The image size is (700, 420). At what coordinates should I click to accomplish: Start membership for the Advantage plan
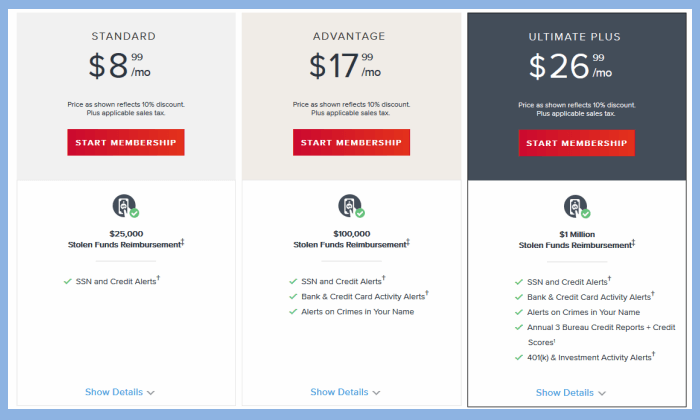[x=351, y=142]
